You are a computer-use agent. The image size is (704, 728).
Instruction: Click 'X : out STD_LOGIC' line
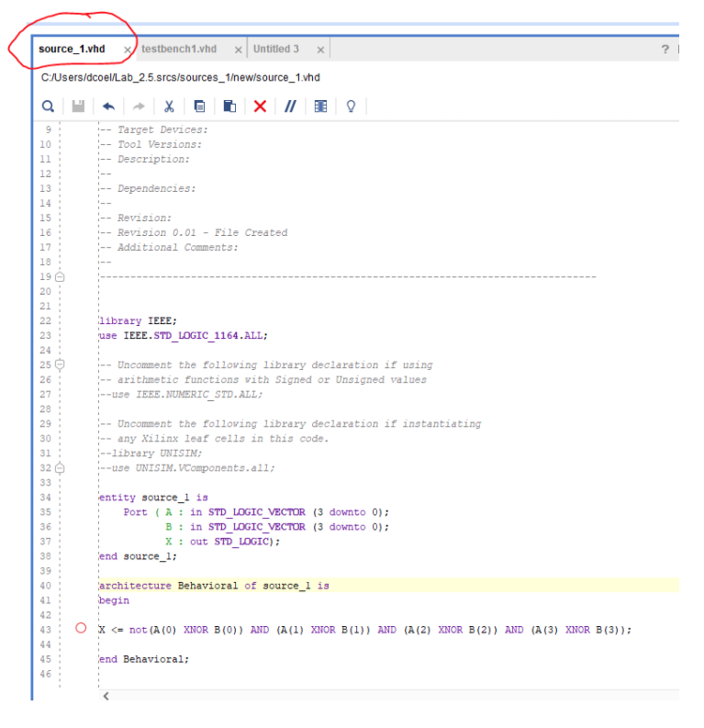pyautogui.click(x=223, y=542)
